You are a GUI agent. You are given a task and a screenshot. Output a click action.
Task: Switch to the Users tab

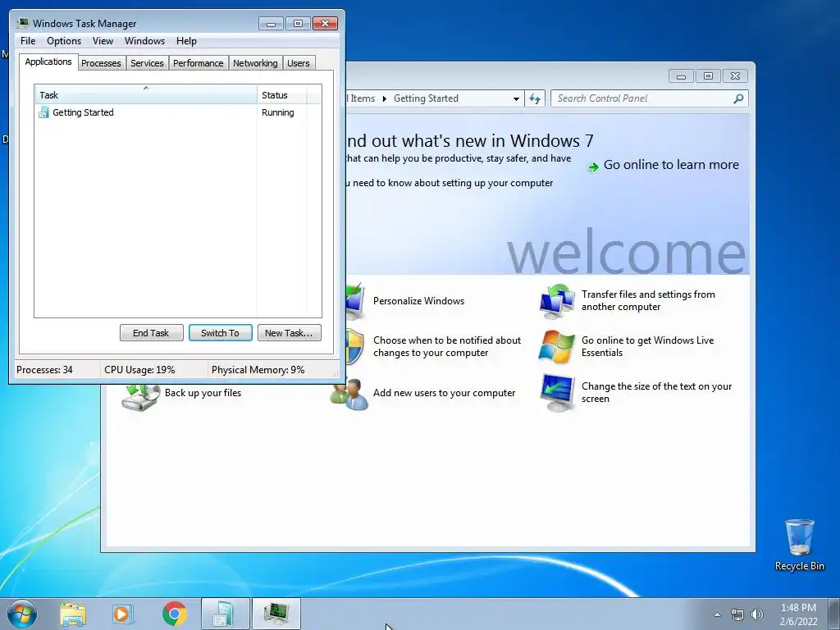299,63
